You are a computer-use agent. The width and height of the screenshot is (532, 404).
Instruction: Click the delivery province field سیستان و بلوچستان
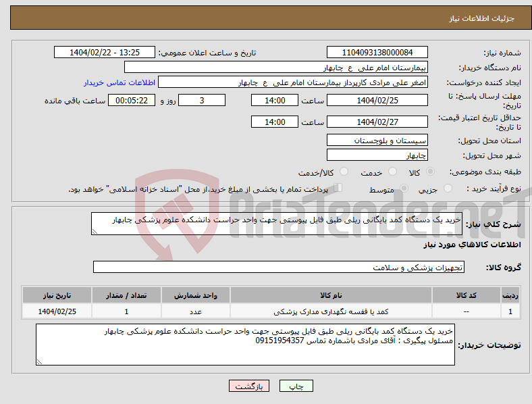pos(377,141)
